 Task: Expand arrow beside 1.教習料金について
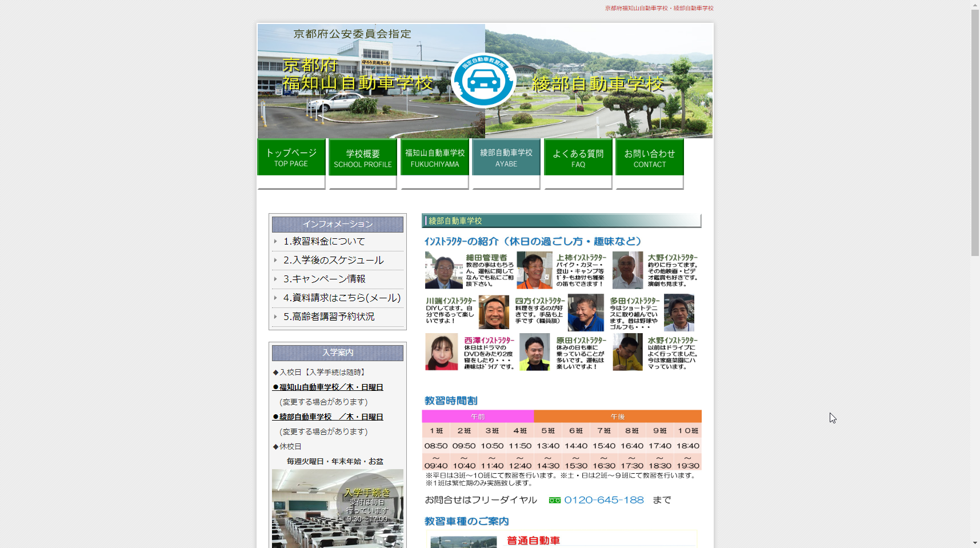pos(275,241)
